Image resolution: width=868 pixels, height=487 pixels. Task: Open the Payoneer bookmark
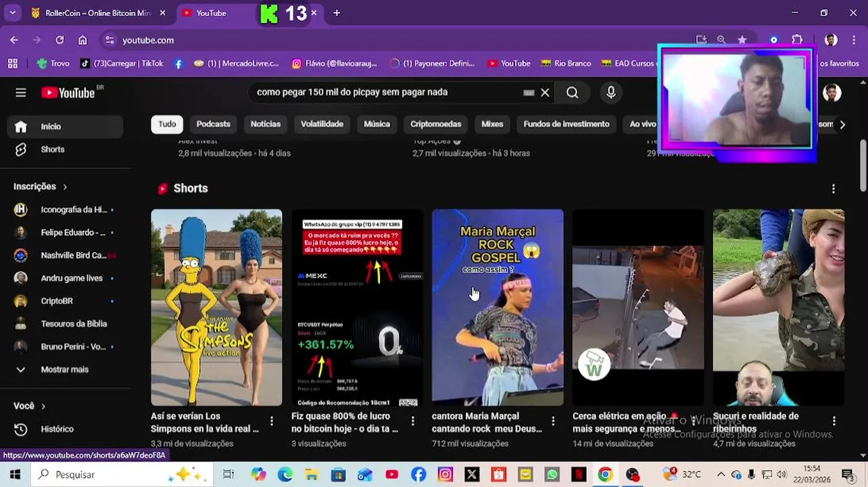[x=433, y=64]
